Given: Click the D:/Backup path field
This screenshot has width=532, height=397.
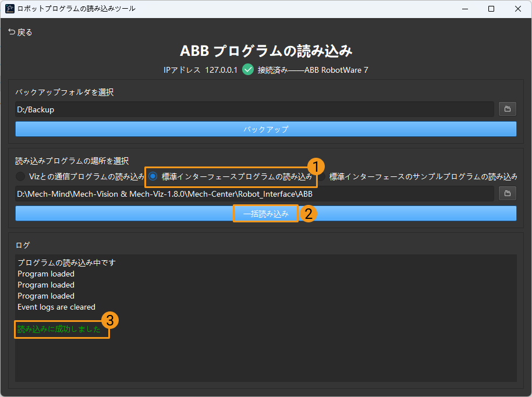Looking at the screenshot, I should (x=254, y=109).
